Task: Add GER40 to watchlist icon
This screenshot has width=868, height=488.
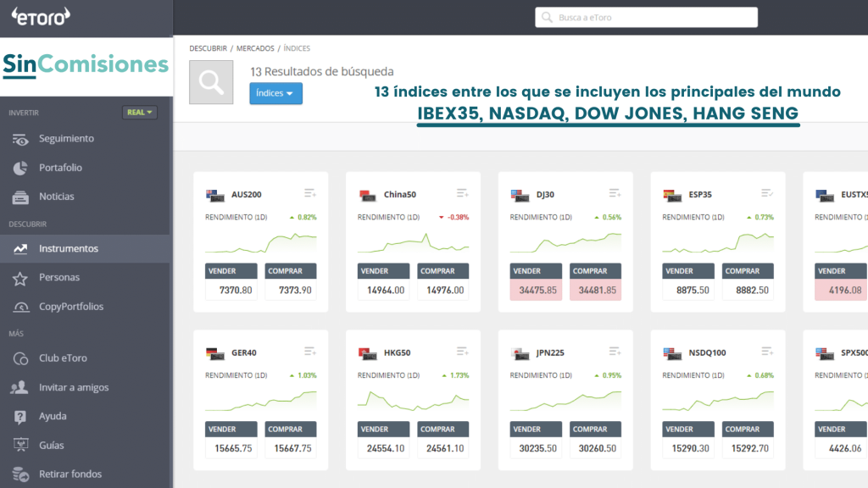Action: 310,352
